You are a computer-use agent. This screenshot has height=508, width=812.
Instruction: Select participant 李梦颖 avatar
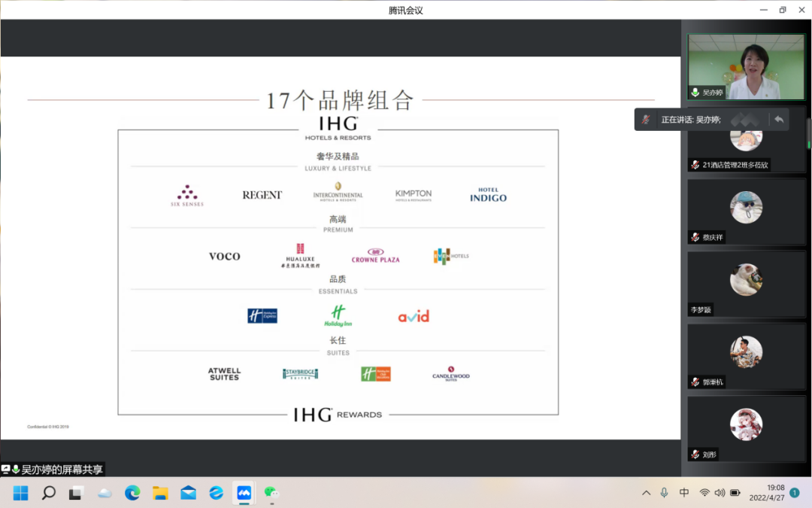pyautogui.click(x=747, y=279)
